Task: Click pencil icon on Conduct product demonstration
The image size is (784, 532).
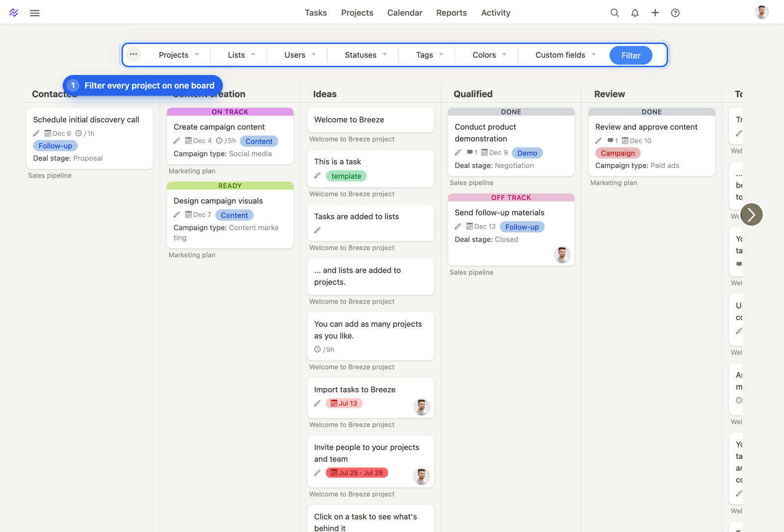Action: point(458,152)
